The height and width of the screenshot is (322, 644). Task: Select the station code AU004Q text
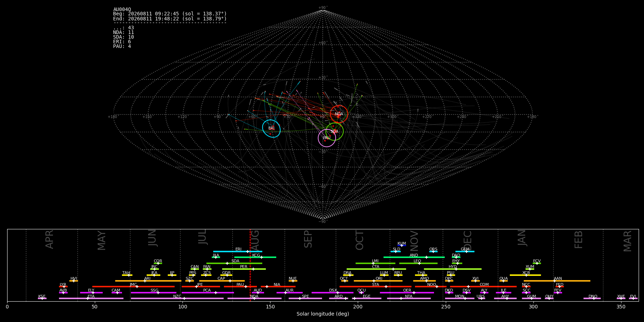[122, 10]
